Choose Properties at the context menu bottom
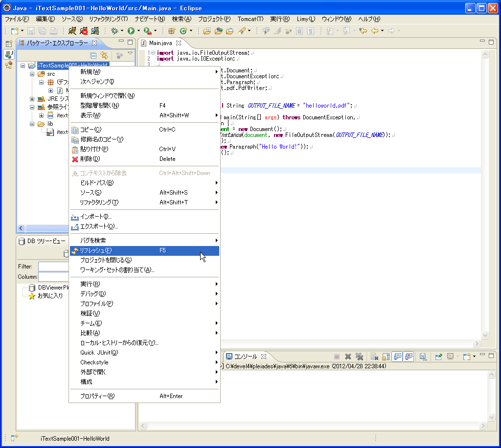The width and height of the screenshot is (501, 448). click(x=144, y=396)
